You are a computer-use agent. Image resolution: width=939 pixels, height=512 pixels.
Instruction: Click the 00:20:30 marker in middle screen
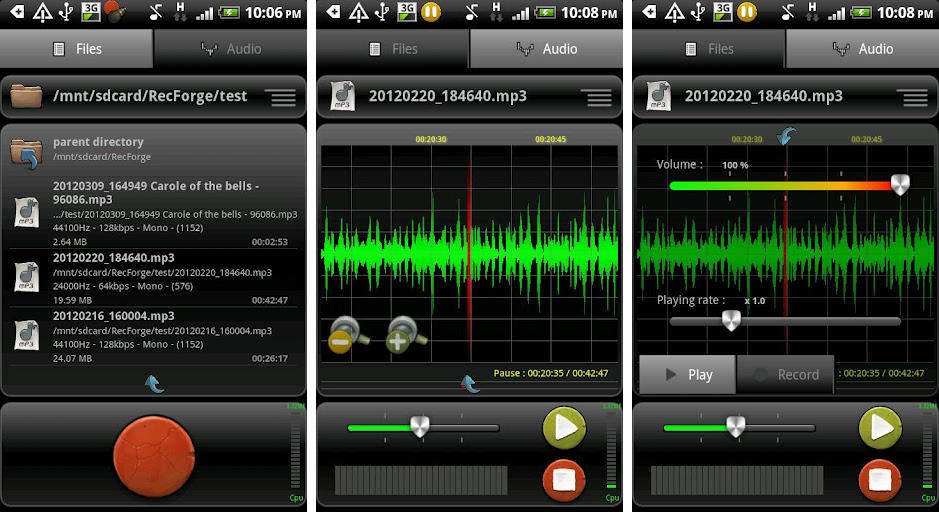[431, 139]
